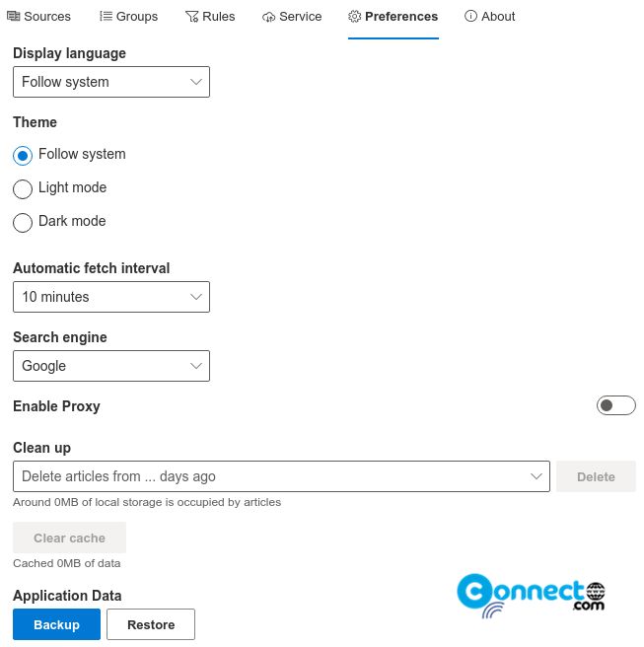The height and width of the screenshot is (647, 644).
Task: Open the Search engine dropdown
Action: click(x=111, y=366)
